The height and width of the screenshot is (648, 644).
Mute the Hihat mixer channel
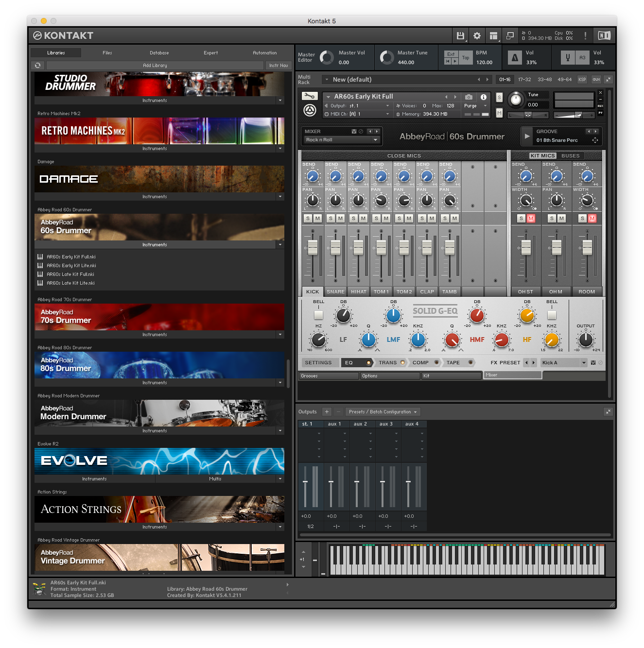click(363, 219)
